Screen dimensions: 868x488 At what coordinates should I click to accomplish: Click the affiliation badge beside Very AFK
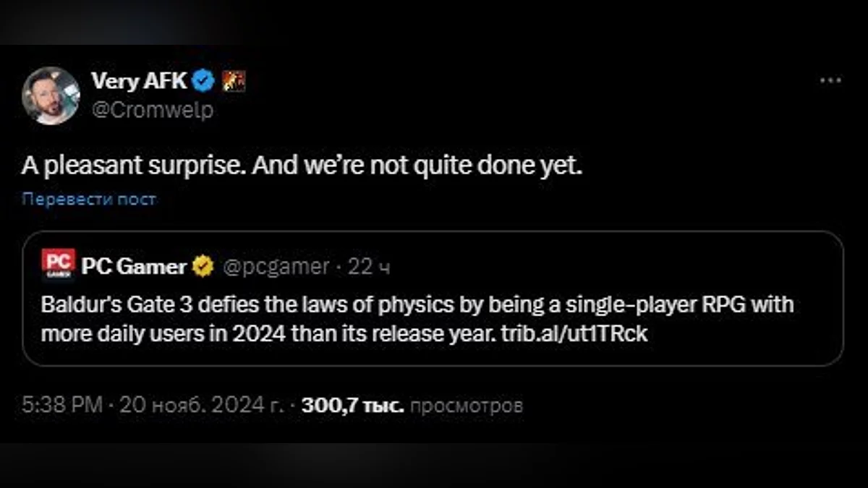233,82
